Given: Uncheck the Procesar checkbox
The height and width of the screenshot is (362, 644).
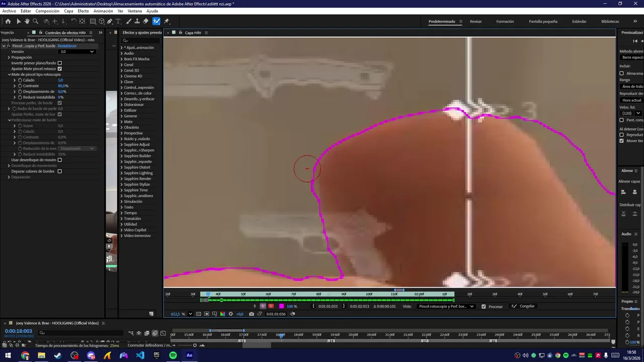Looking at the screenshot, I should pos(484,306).
